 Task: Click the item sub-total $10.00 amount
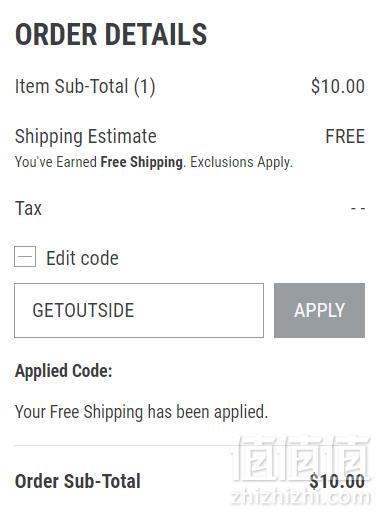pyautogui.click(x=338, y=86)
